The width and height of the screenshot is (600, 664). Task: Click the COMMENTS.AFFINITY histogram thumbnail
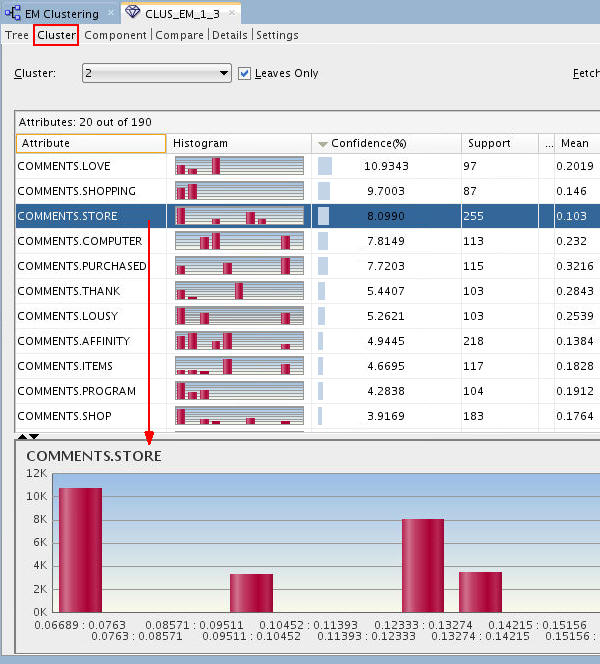click(239, 340)
